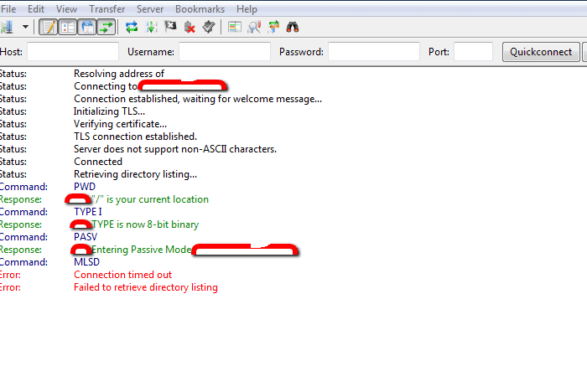Toggle synchronized browsing
Screen dimensions: 587x392
[x=273, y=27]
